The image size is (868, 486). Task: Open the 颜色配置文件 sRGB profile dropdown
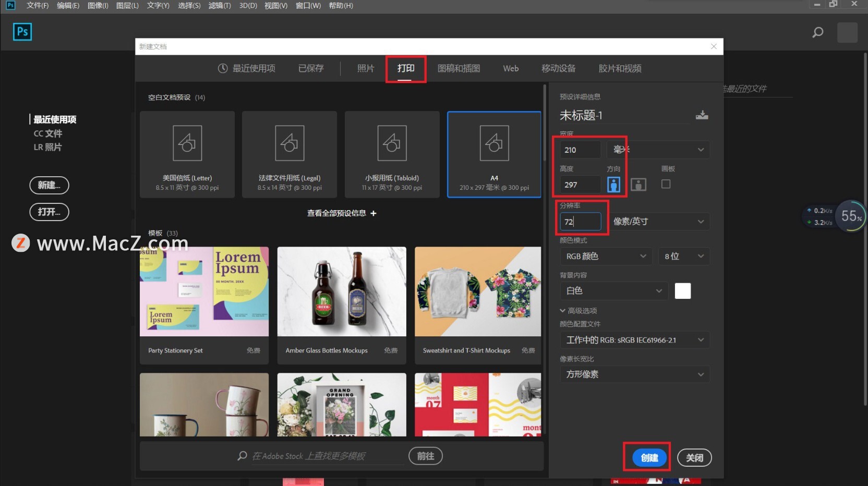[635, 340]
